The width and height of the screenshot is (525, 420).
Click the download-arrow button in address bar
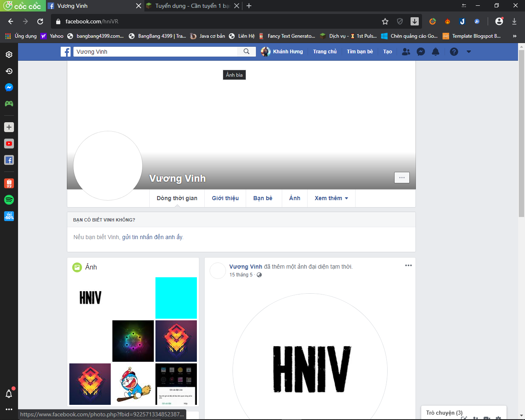coord(415,21)
